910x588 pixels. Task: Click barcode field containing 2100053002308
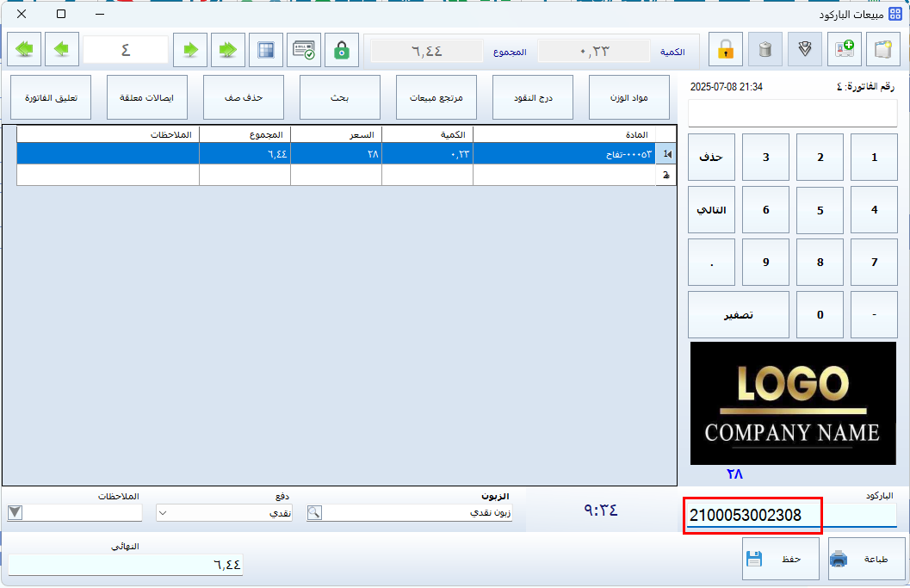pyautogui.click(x=791, y=515)
